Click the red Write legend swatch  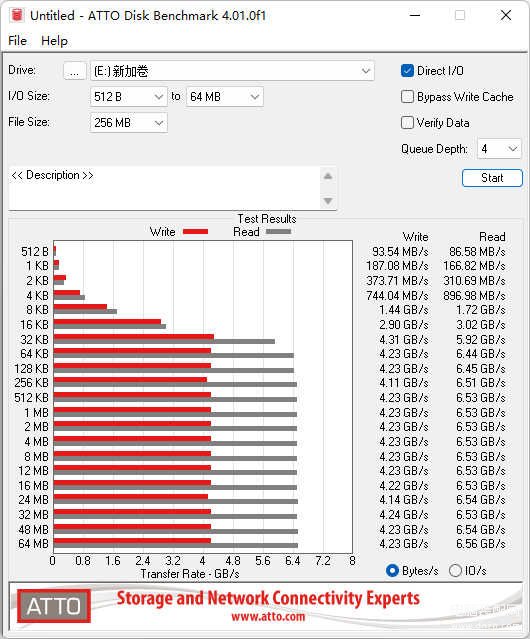196,231
